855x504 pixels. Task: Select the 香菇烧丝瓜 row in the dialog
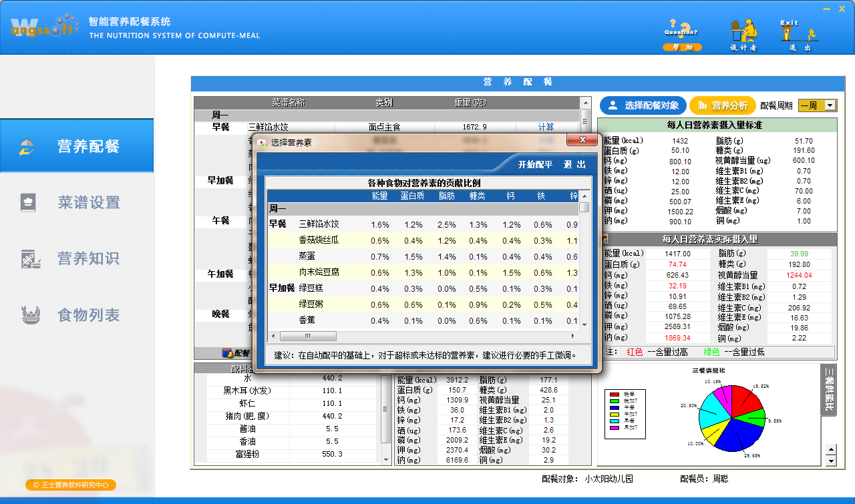423,240
